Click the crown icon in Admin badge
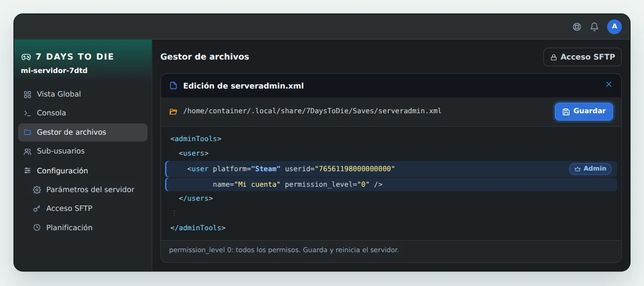The height and width of the screenshot is (286, 644). tap(577, 169)
